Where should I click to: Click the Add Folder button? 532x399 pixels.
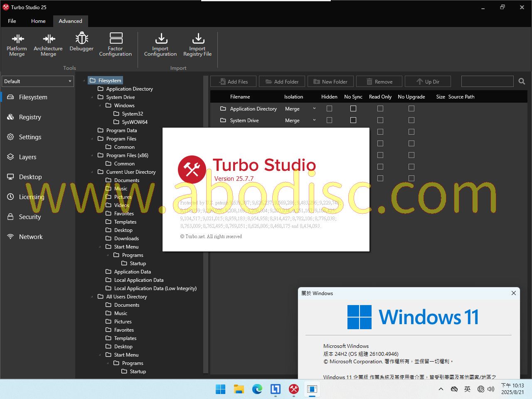pos(282,81)
